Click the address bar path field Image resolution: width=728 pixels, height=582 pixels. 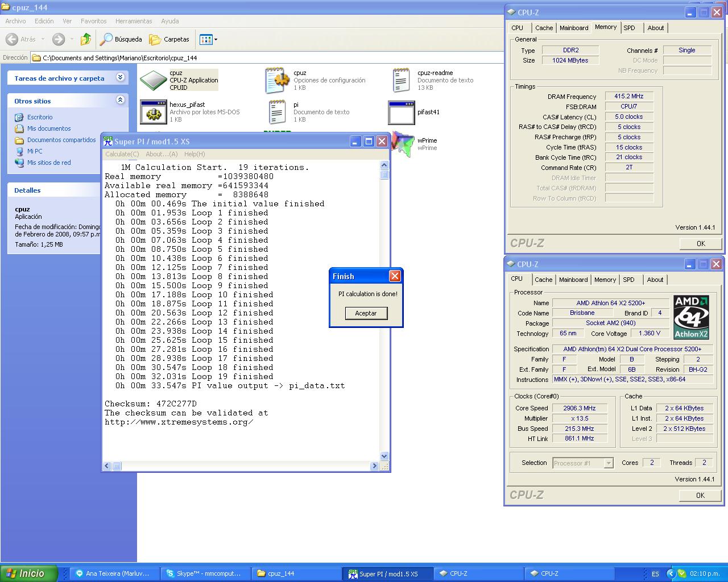267,57
